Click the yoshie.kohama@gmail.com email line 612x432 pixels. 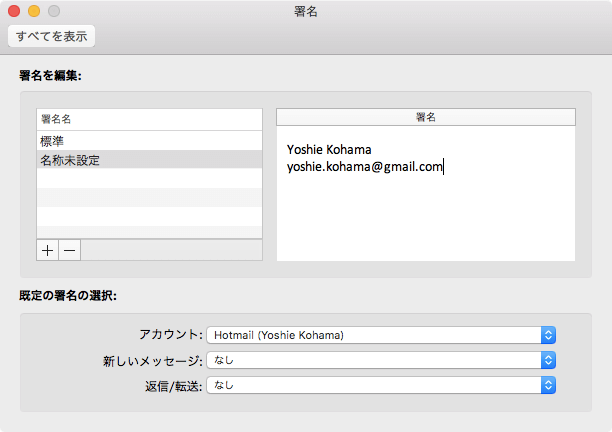(x=364, y=167)
